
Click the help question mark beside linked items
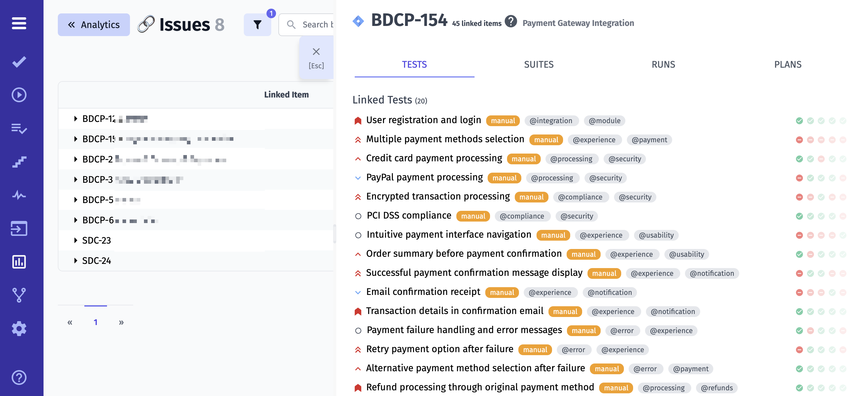pyautogui.click(x=511, y=22)
